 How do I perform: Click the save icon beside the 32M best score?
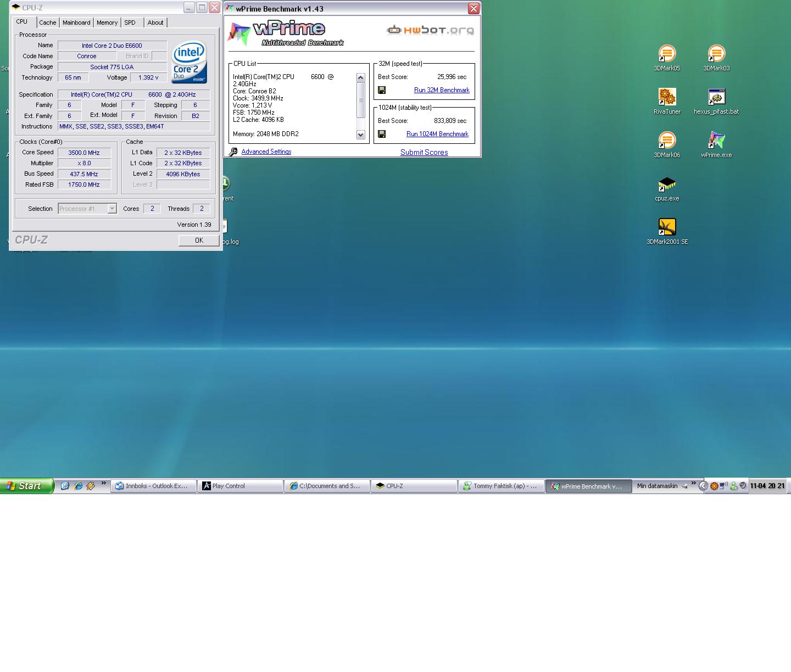pos(382,90)
